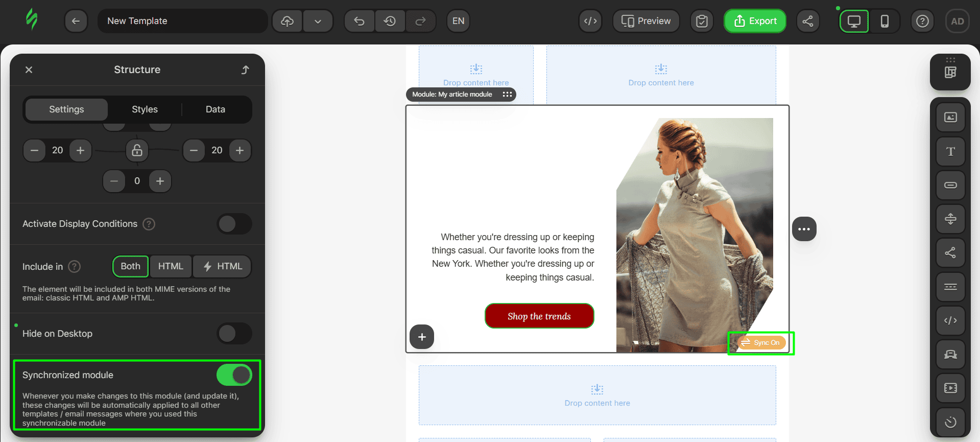The width and height of the screenshot is (980, 442).
Task: Expand the save options dropdown arrow
Action: pos(318,21)
